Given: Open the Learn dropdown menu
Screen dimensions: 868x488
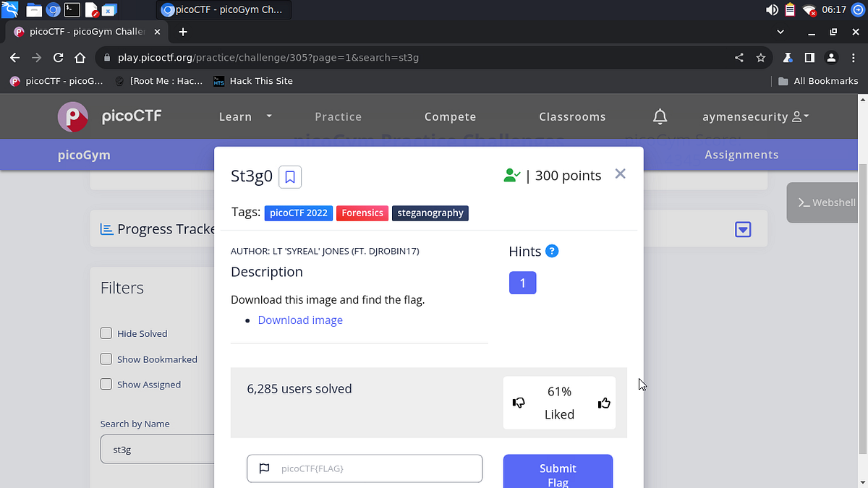Looking at the screenshot, I should [x=244, y=116].
